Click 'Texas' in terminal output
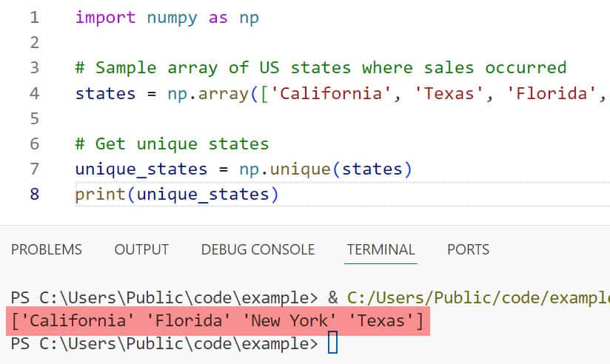610x364 pixels. (381, 321)
